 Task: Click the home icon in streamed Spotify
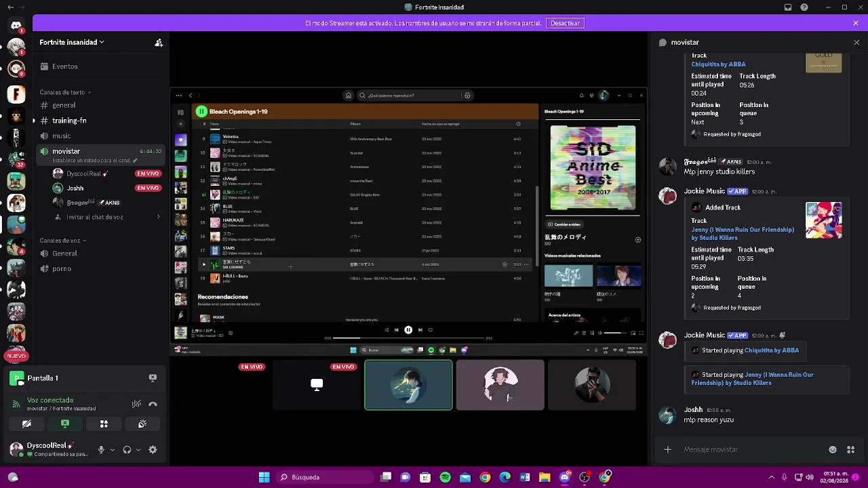[x=349, y=96]
